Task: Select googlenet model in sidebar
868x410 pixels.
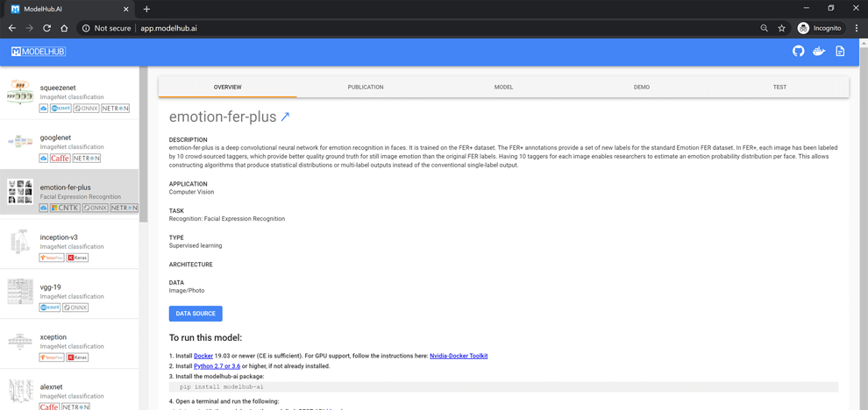Action: point(70,145)
